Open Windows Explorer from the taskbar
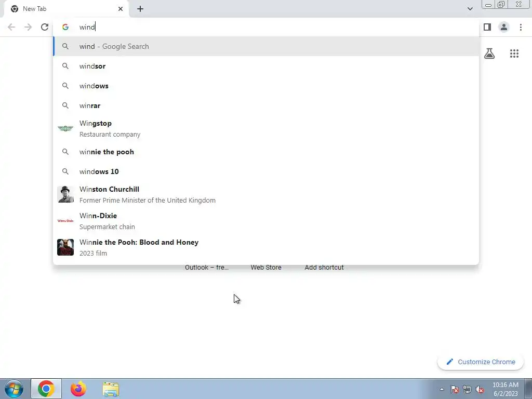The image size is (532, 399). (111, 390)
